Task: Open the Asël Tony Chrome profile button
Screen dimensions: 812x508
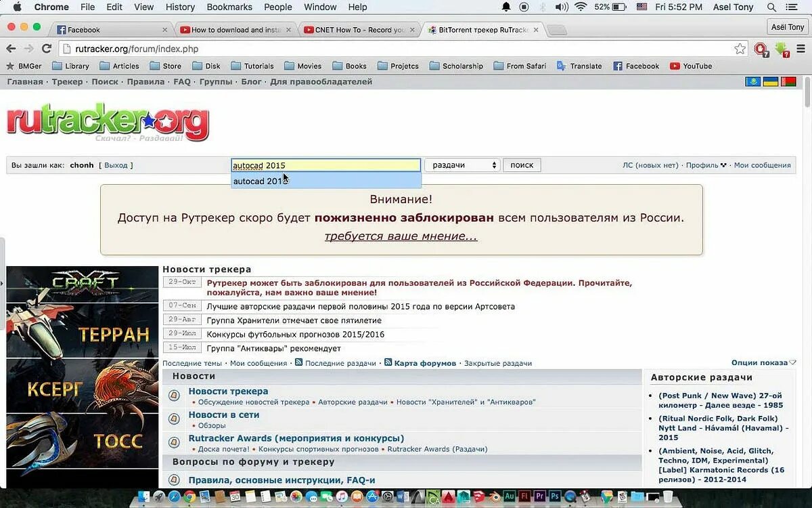Action: click(x=788, y=28)
